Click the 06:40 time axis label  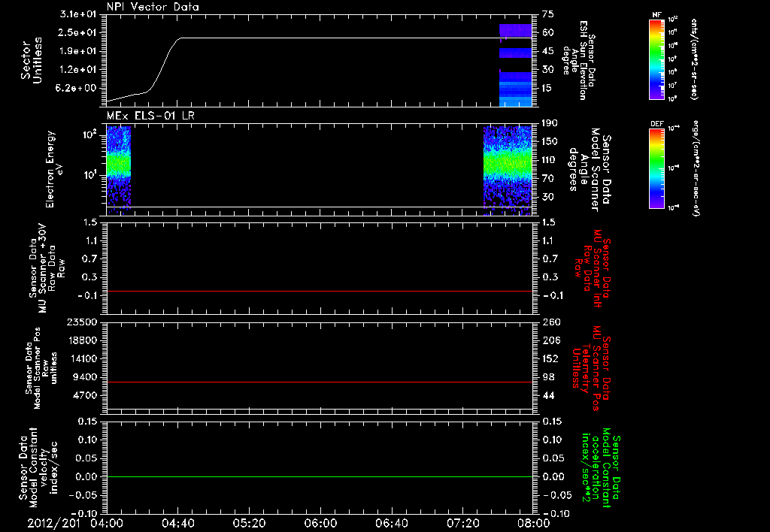[x=391, y=523]
